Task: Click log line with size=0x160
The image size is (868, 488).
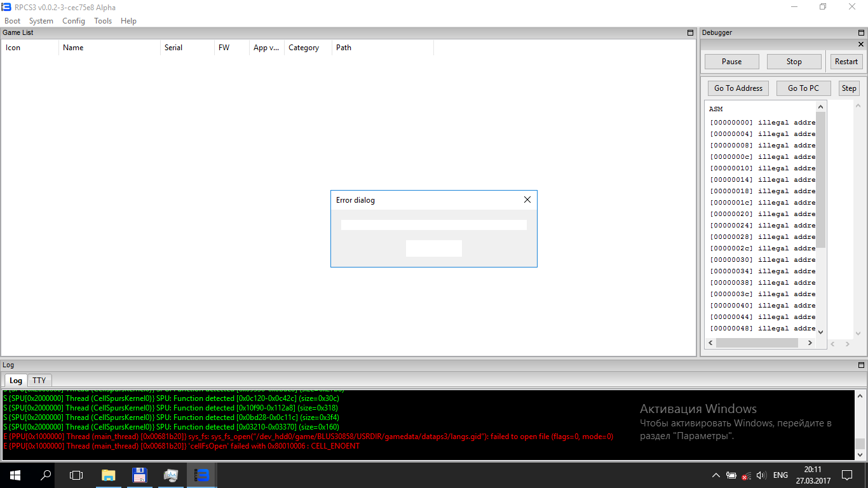Action: point(171,427)
